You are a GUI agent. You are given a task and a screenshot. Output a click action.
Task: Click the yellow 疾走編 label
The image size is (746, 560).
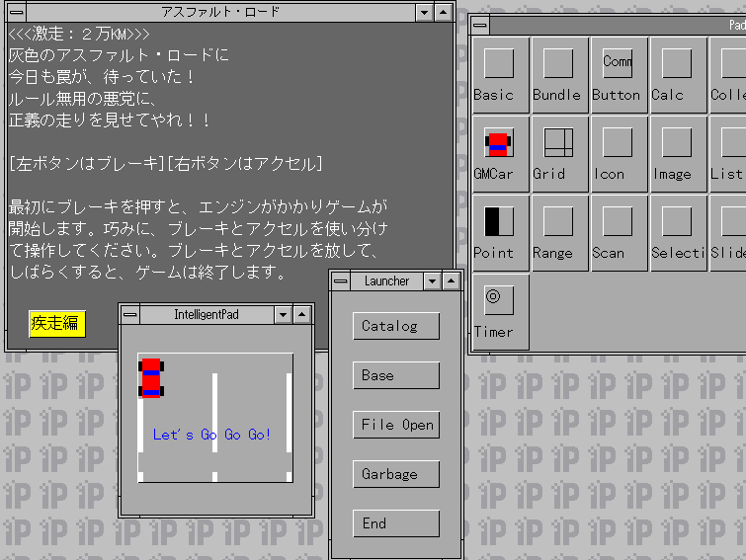(x=57, y=324)
